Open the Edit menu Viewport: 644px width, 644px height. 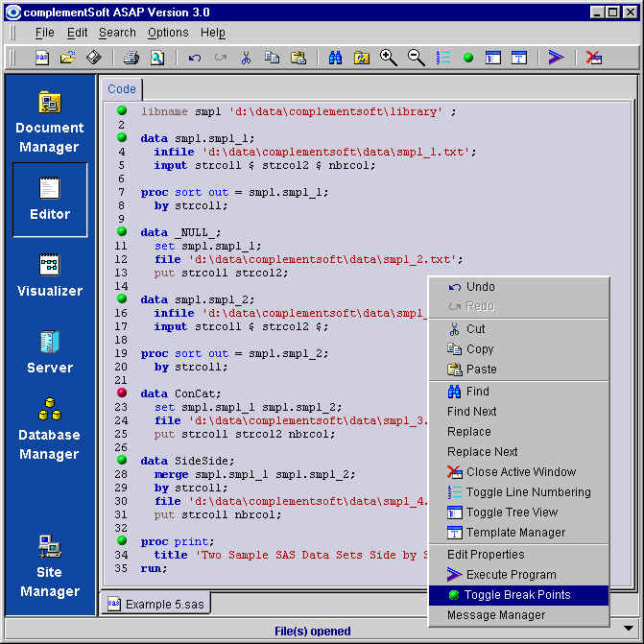[x=77, y=33]
